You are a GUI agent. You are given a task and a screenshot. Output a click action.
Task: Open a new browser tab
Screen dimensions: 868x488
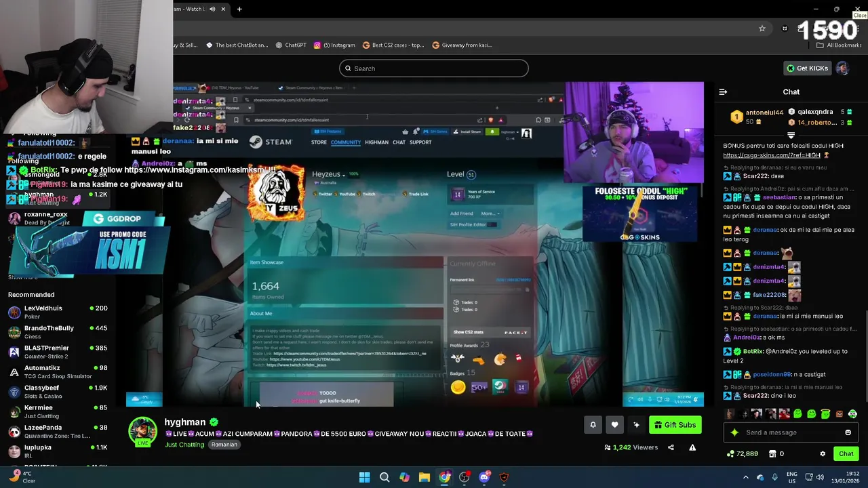[239, 9]
